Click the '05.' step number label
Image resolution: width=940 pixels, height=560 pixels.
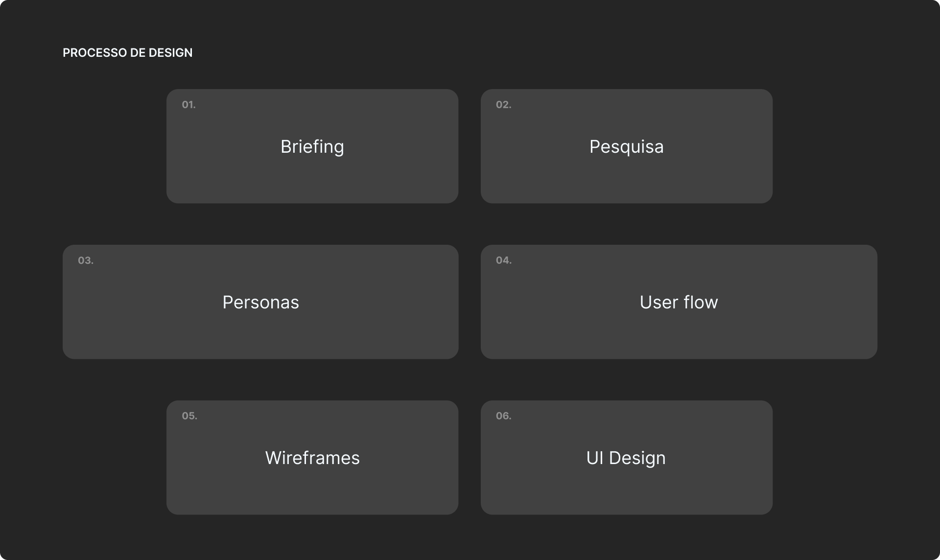[189, 416]
